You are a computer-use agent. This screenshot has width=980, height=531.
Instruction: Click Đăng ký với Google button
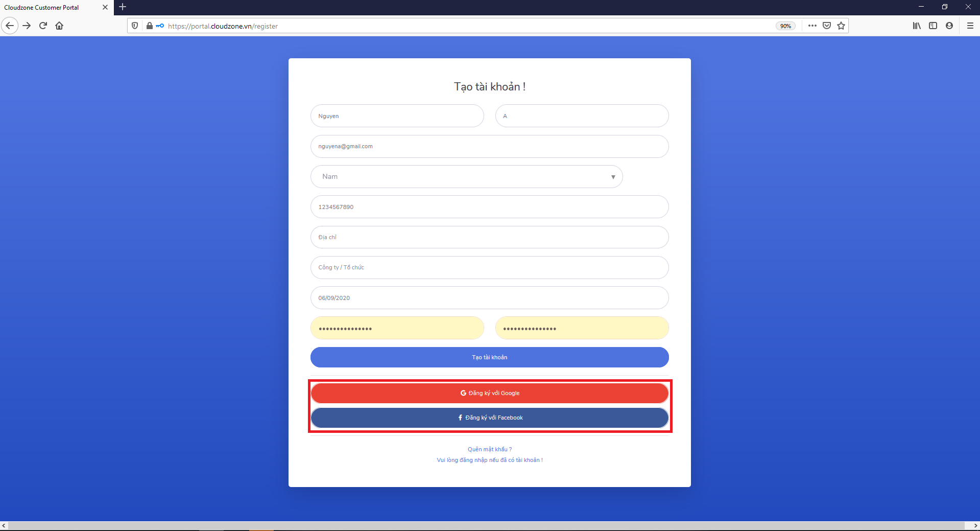489,393
